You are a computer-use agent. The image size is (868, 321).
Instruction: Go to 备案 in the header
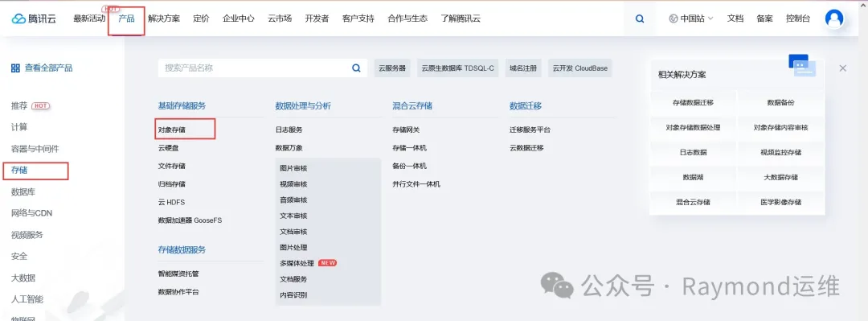click(764, 19)
